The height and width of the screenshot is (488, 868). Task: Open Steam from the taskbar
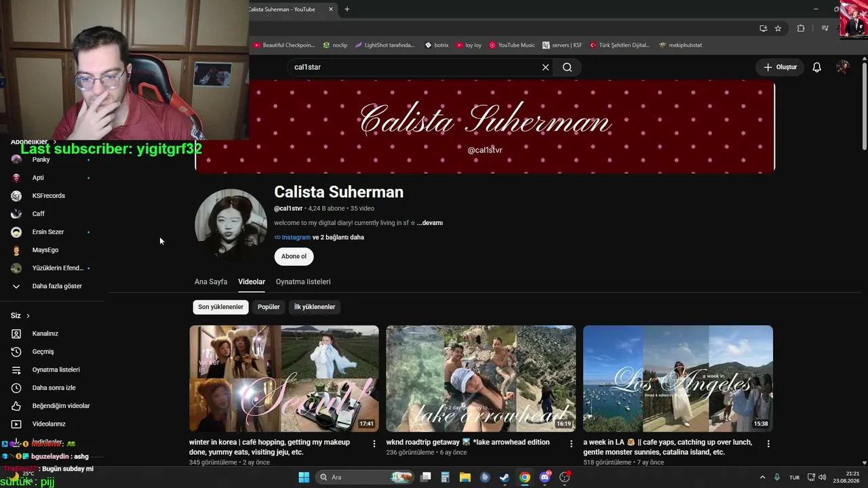[x=505, y=477]
